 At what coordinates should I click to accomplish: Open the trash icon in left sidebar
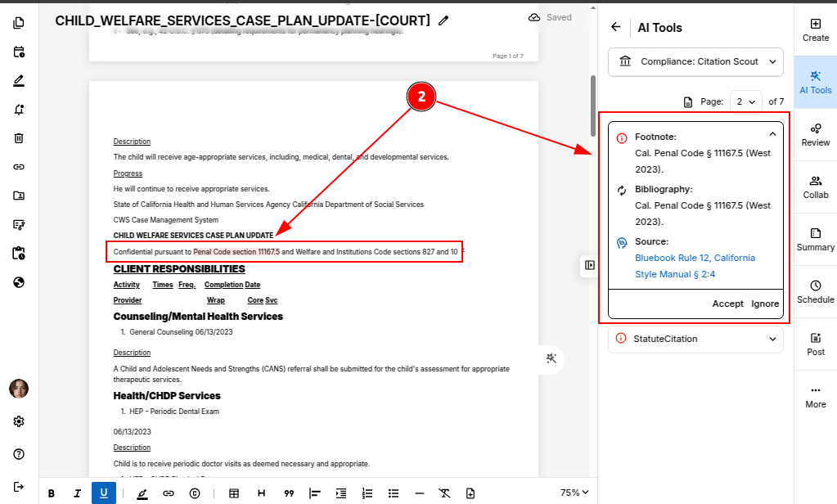click(x=19, y=137)
